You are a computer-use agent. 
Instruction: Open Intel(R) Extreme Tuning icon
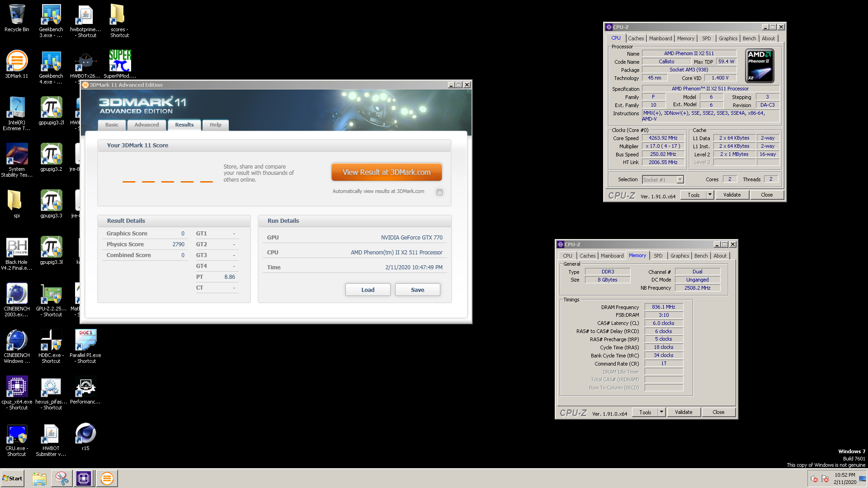click(17, 114)
